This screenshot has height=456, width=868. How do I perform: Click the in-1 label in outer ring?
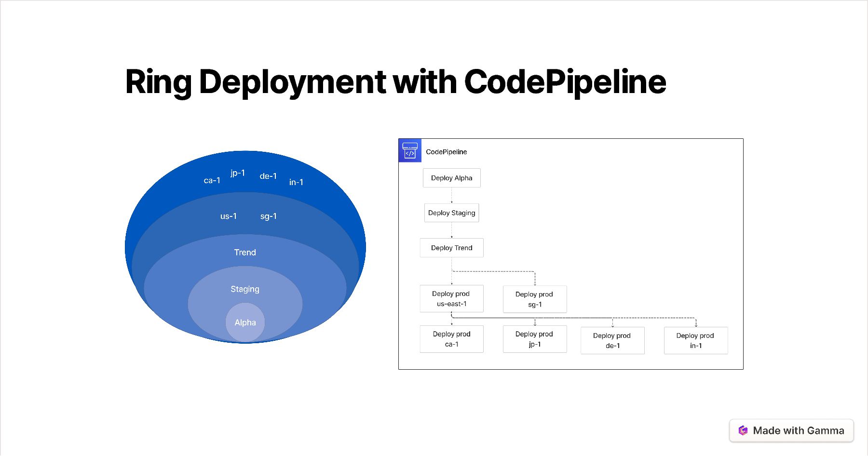(296, 182)
